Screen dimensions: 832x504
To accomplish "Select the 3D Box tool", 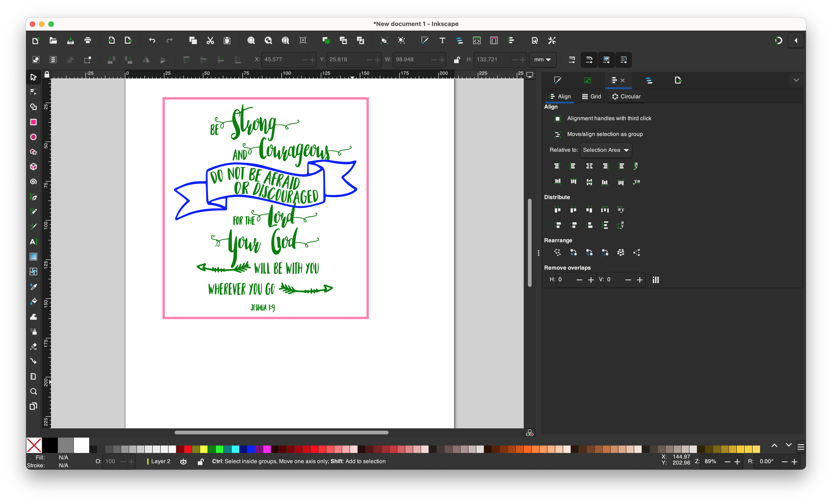I will pos(33,166).
